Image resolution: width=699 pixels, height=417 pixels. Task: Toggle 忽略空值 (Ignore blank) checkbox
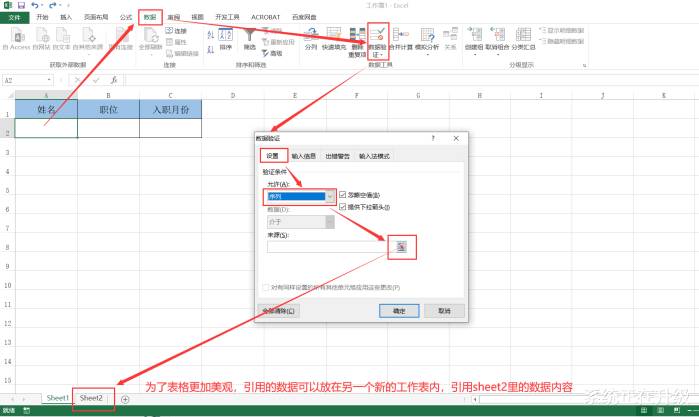[342, 195]
